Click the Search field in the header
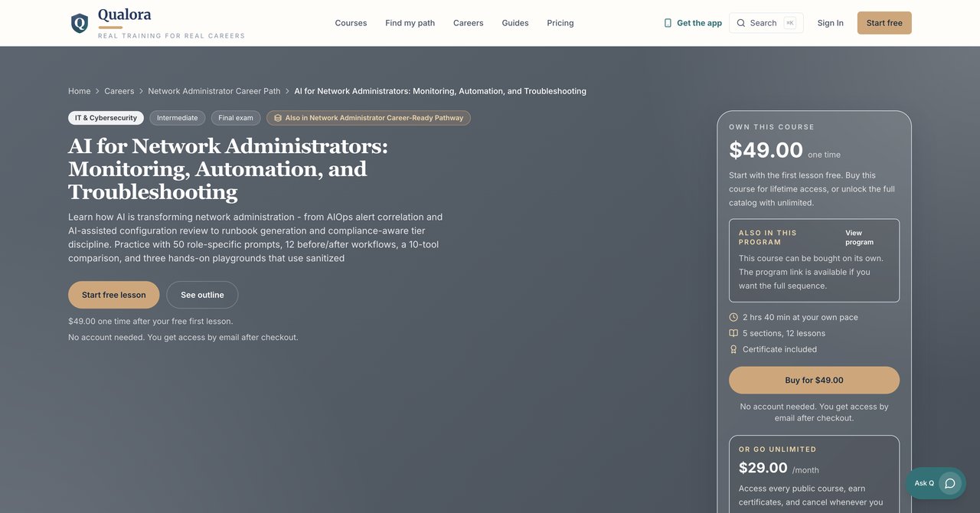Screen dimensions: 980x513 (x=766, y=23)
